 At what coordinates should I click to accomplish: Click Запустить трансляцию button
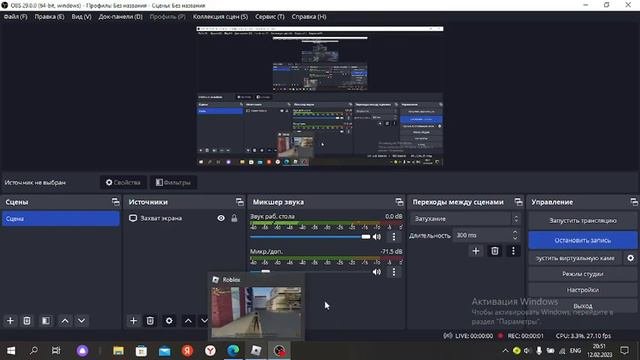point(582,220)
